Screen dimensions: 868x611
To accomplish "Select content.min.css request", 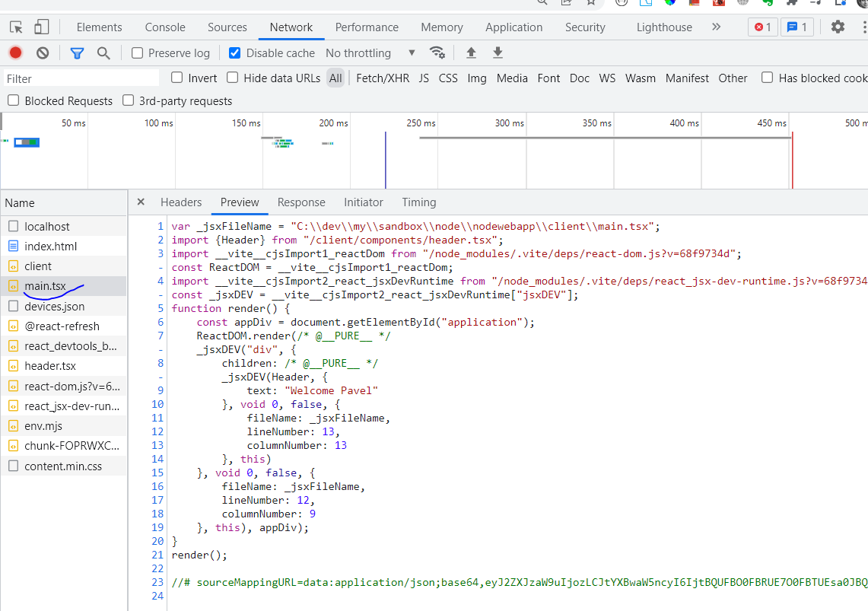I will coord(64,466).
